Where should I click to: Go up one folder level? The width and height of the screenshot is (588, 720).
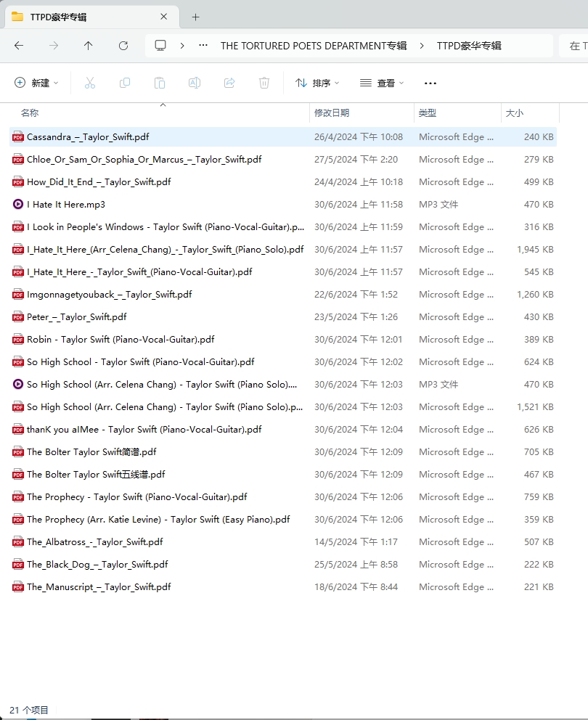tap(89, 46)
